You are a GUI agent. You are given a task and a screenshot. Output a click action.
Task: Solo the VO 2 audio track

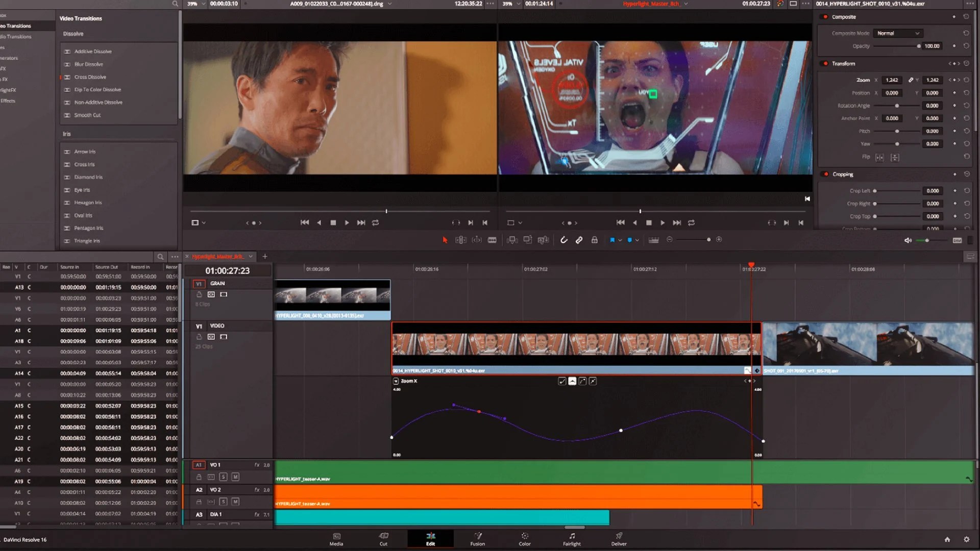223,502
